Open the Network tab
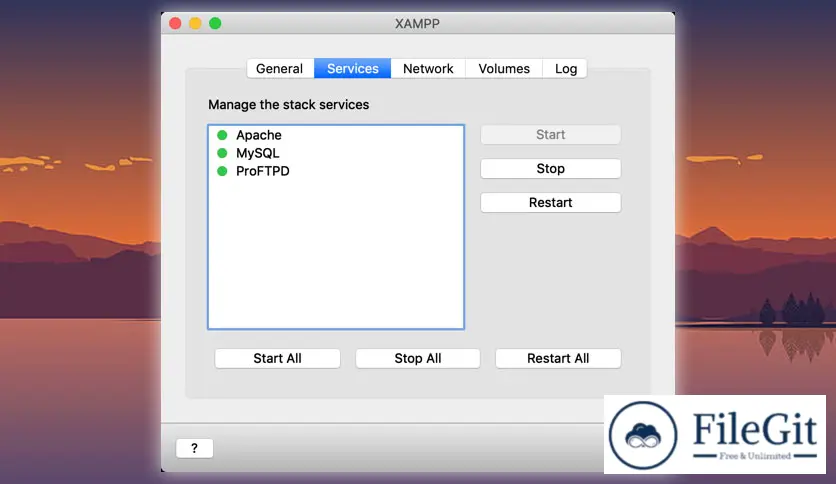836x484 pixels. (428, 69)
